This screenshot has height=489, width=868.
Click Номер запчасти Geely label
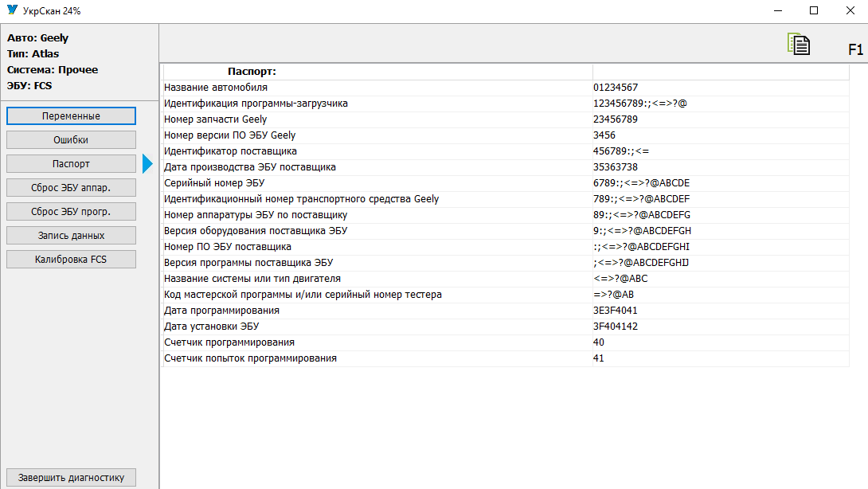point(215,119)
